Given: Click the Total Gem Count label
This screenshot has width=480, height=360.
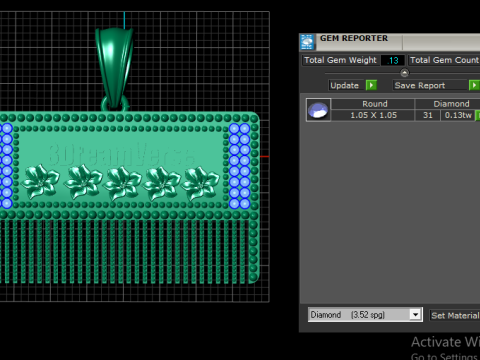Looking at the screenshot, I should [444, 60].
